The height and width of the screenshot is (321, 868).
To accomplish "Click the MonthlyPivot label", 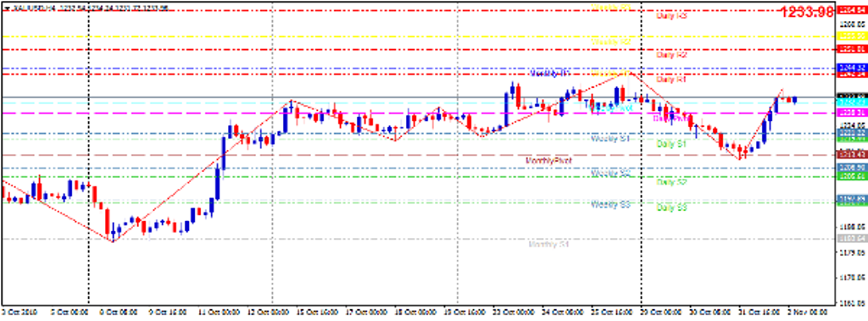I will pos(548,160).
